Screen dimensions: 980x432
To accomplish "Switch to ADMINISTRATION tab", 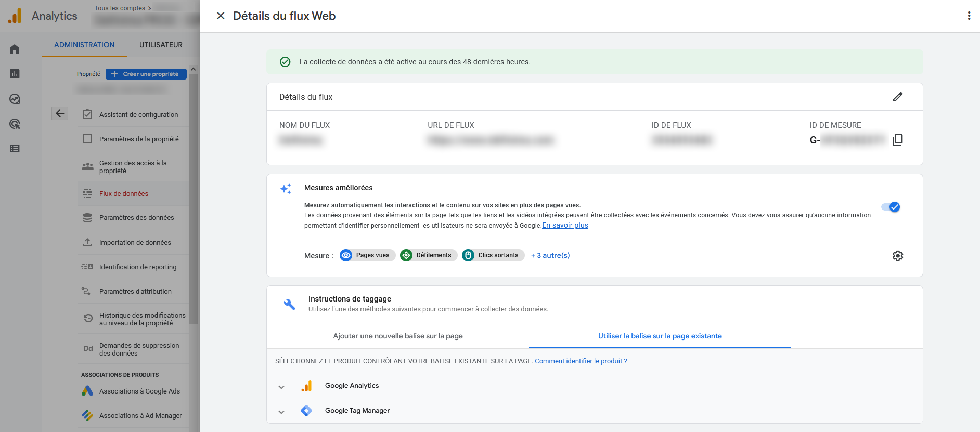I will [84, 45].
